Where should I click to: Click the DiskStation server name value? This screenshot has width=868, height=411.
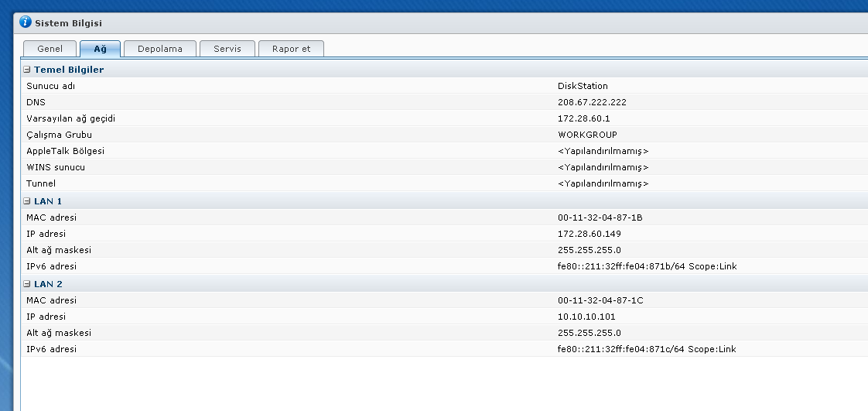tap(583, 86)
